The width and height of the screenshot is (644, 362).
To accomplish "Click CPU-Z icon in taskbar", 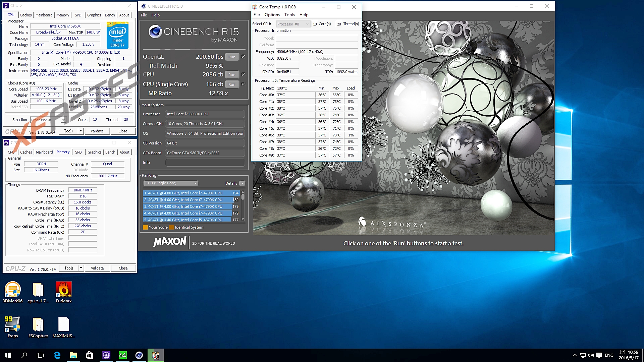I will tap(106, 355).
